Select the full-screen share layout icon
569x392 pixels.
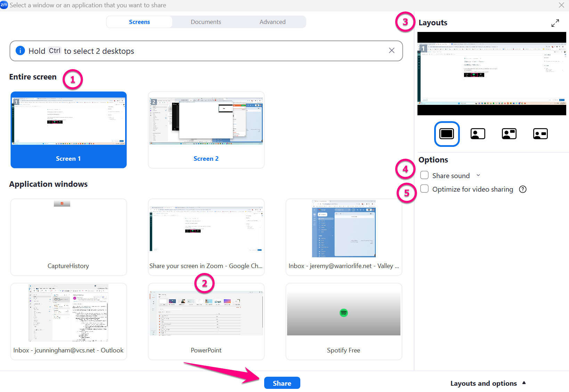click(x=447, y=134)
